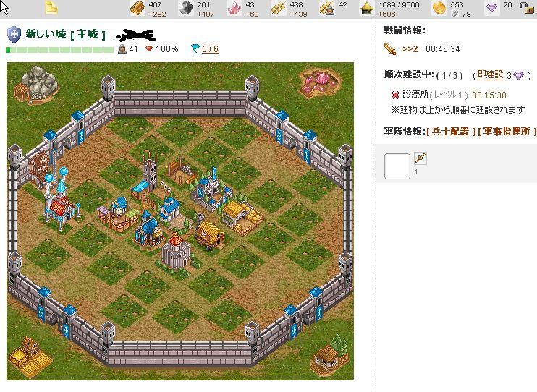
Task: Click the domed building with red roof
Action: click(x=175, y=252)
